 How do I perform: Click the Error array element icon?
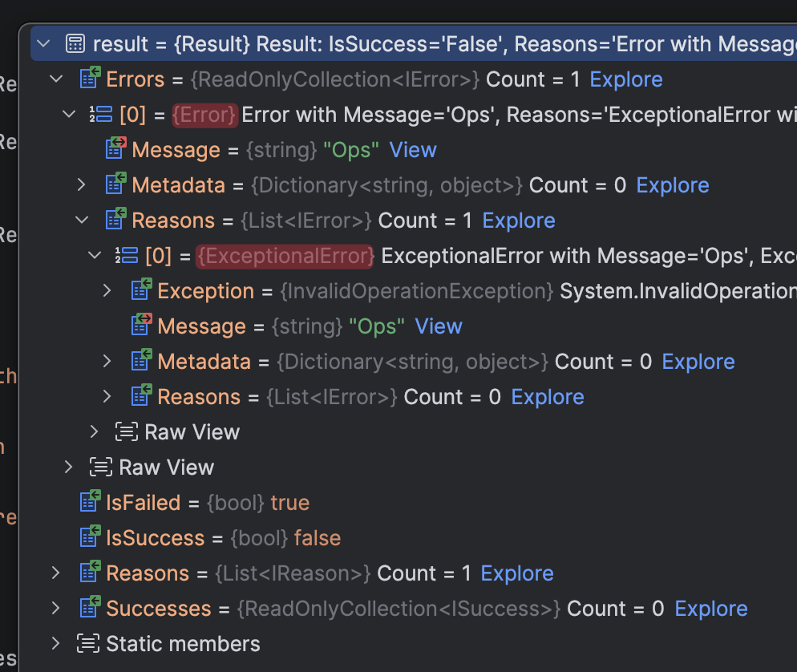point(102,115)
